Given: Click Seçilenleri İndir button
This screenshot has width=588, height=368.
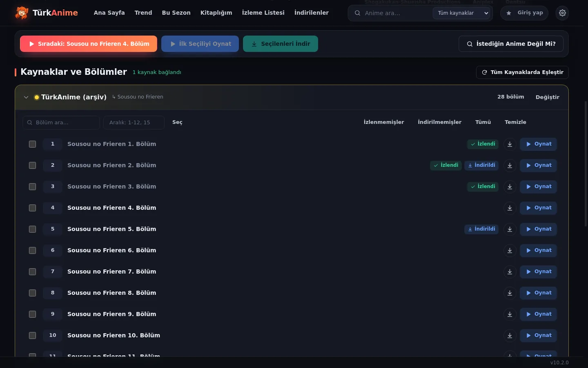Looking at the screenshot, I should (281, 44).
